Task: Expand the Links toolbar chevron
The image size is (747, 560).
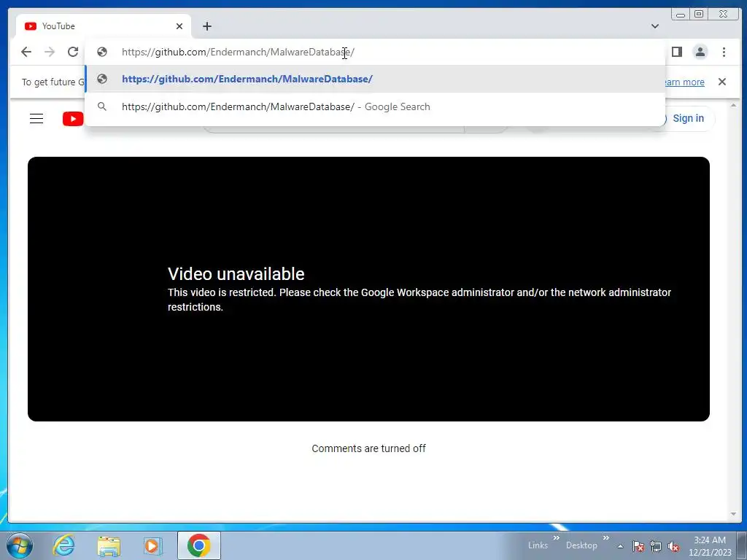Action: (x=556, y=537)
